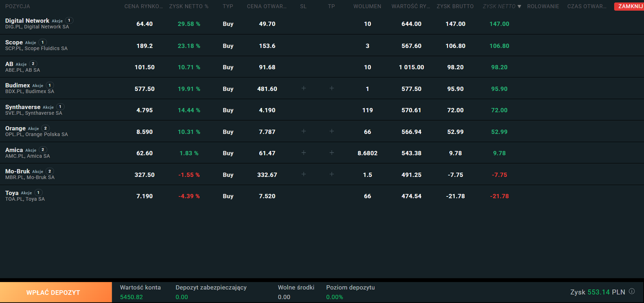Image resolution: width=644 pixels, height=303 pixels.
Task: Click count badge beside Budimex
Action: (50, 85)
